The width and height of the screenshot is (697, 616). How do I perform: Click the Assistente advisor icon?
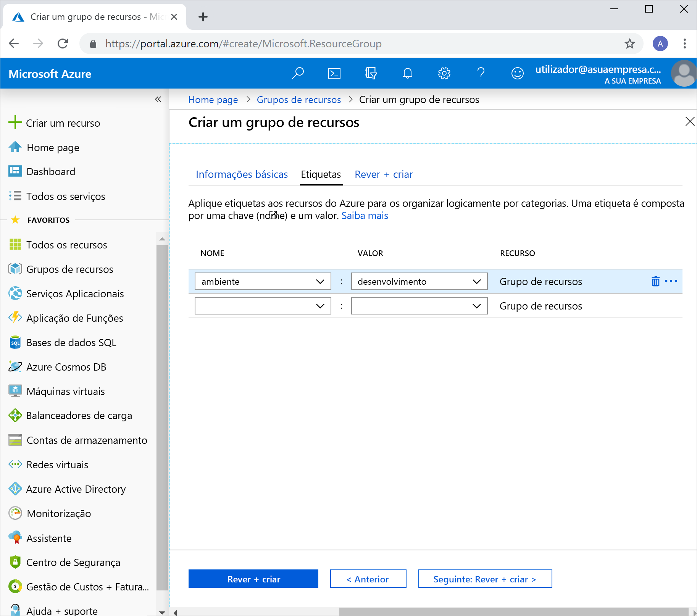tap(15, 538)
